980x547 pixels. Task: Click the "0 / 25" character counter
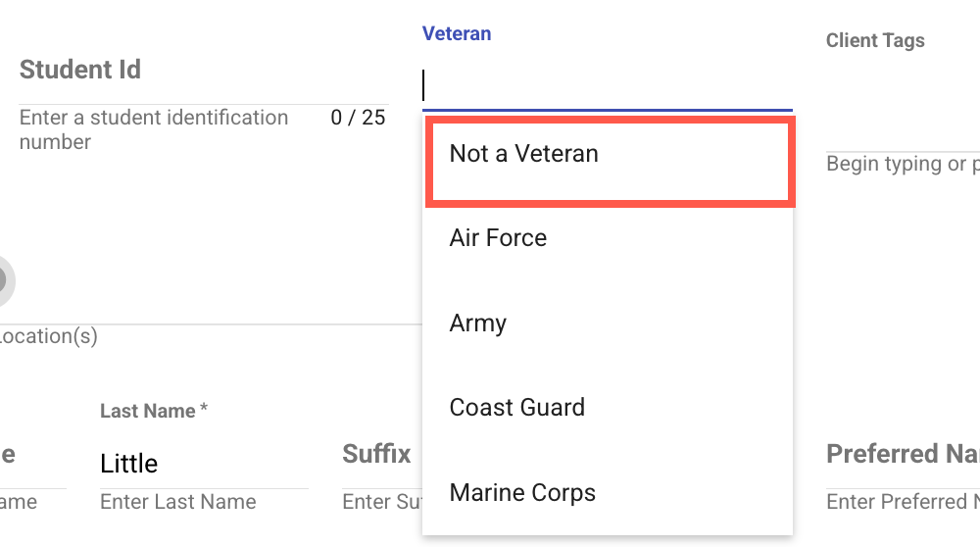pyautogui.click(x=358, y=119)
